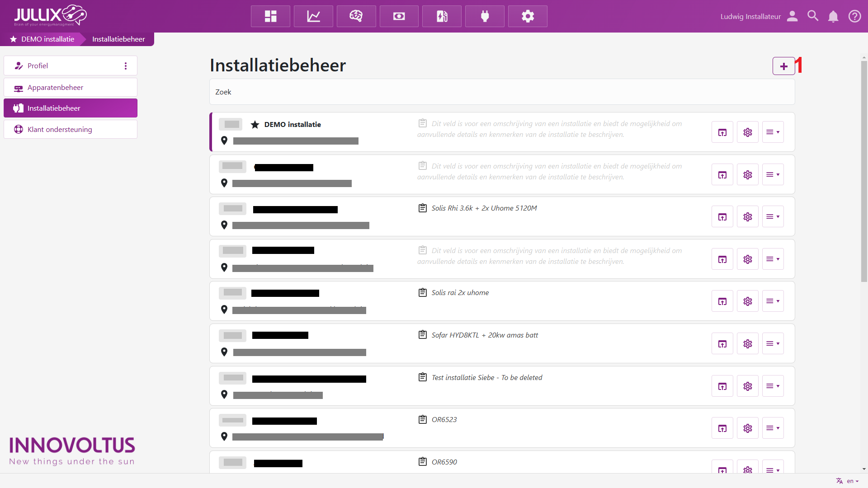Toggle the star on DEMO installatie row

(255, 125)
